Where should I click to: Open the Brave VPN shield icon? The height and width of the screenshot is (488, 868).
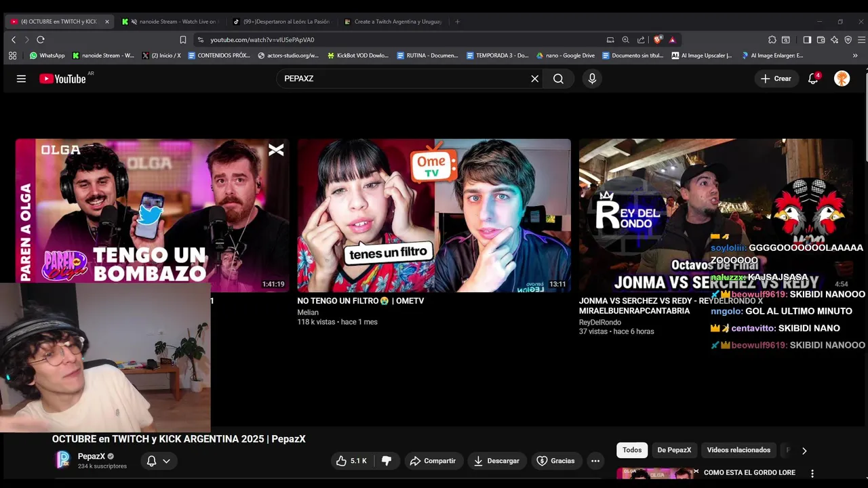(x=848, y=40)
